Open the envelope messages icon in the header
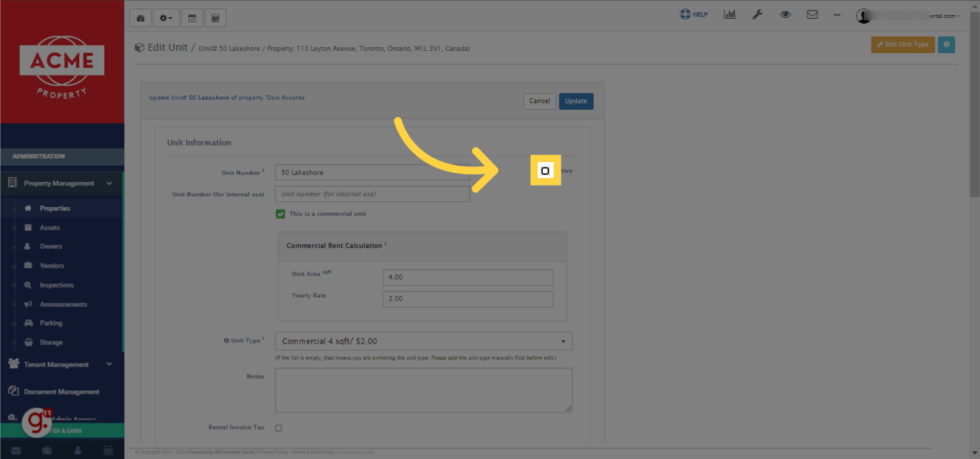Viewport: 980px width, 459px height. (x=812, y=14)
